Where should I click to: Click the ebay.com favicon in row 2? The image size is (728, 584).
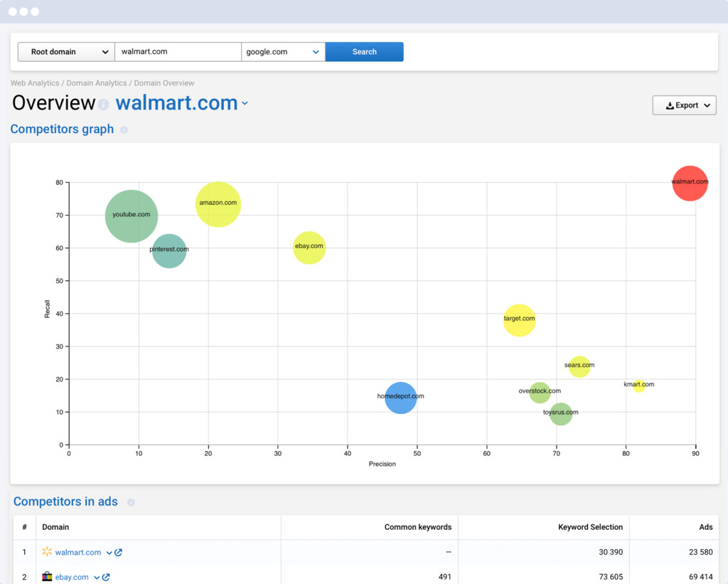pos(47,577)
